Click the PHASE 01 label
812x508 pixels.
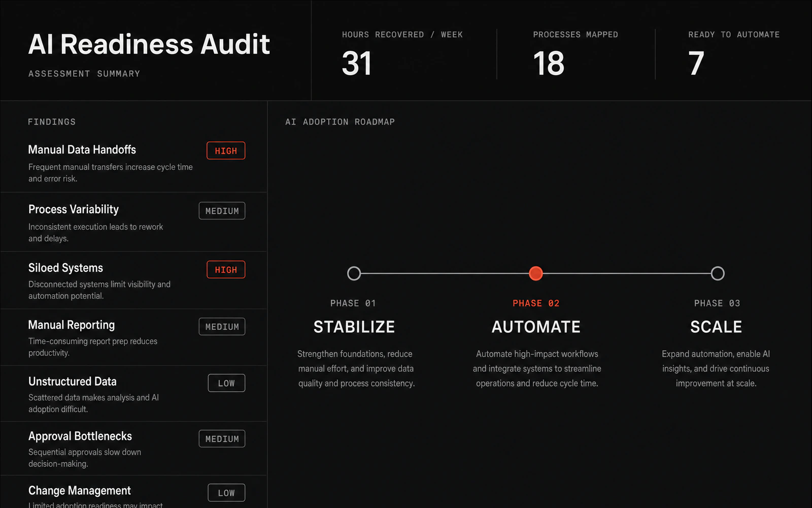coord(353,303)
